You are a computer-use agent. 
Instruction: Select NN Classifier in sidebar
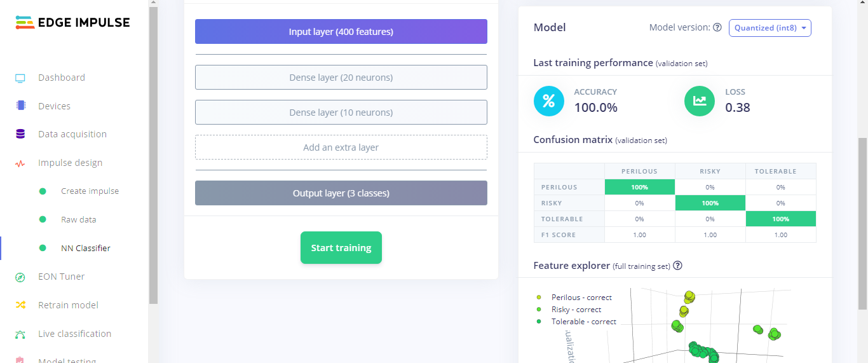pyautogui.click(x=85, y=249)
